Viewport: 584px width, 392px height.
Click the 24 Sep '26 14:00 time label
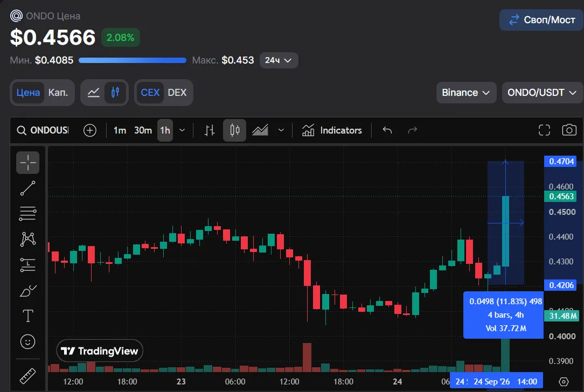pos(505,382)
